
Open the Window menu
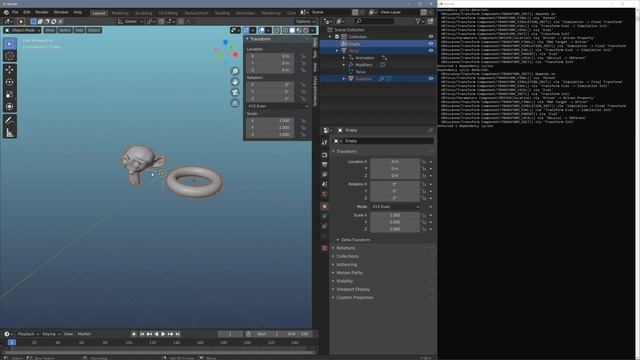(61, 13)
